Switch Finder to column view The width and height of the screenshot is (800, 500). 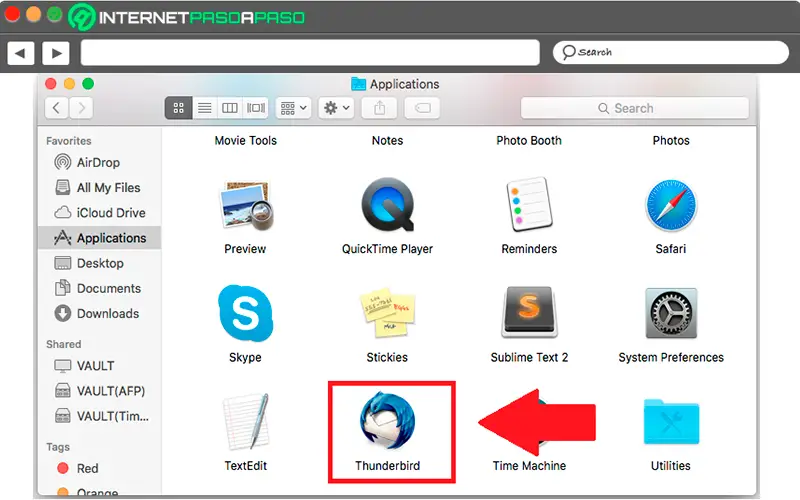click(x=230, y=108)
